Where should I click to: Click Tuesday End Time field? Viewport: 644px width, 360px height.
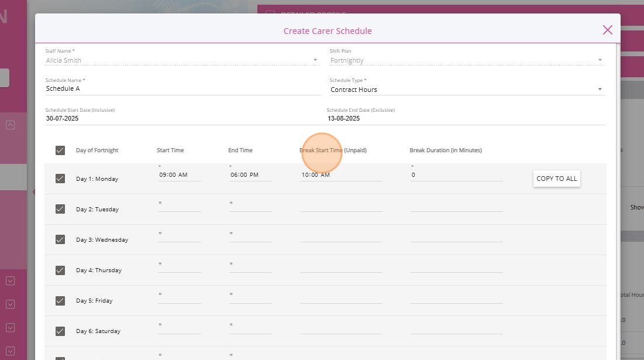[250, 206]
